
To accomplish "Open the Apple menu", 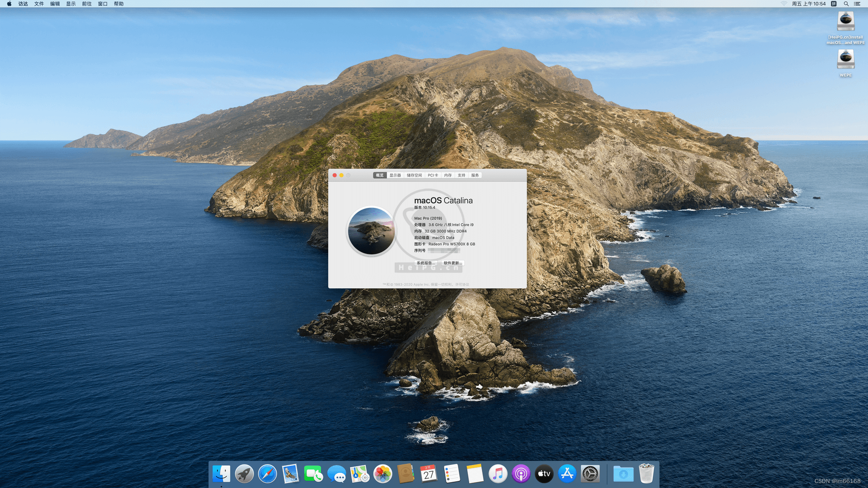I will (9, 4).
